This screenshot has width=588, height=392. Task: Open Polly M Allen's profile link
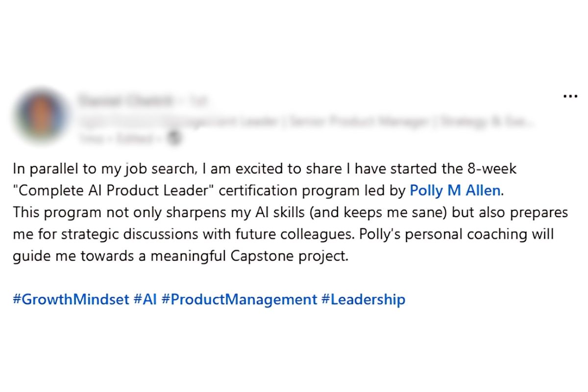click(455, 191)
